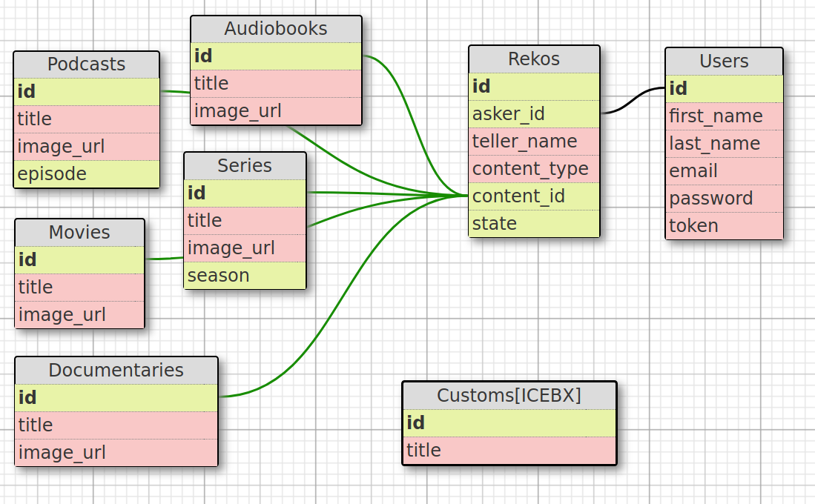Select the state row in Rekos
This screenshot has width=815, height=504.
pyautogui.click(x=535, y=223)
